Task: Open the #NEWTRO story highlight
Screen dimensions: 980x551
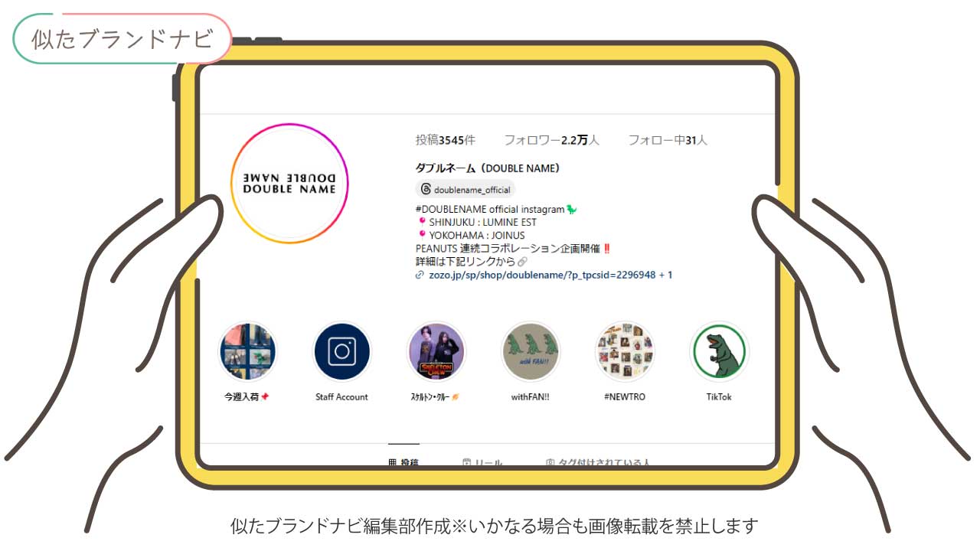Action: [x=625, y=352]
